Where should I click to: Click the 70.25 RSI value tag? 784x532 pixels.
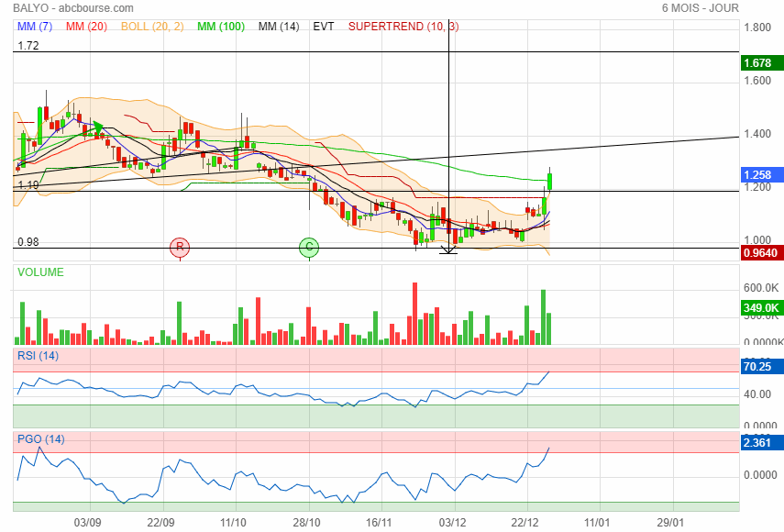click(762, 367)
